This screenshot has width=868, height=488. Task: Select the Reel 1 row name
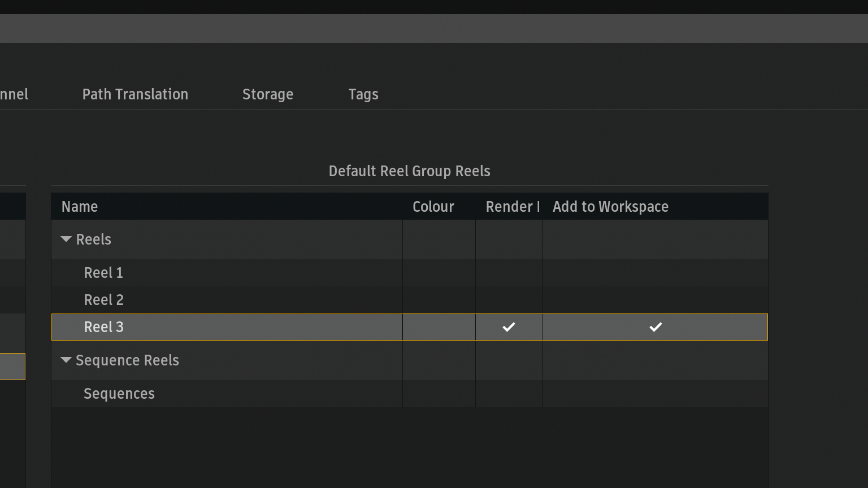[103, 273]
